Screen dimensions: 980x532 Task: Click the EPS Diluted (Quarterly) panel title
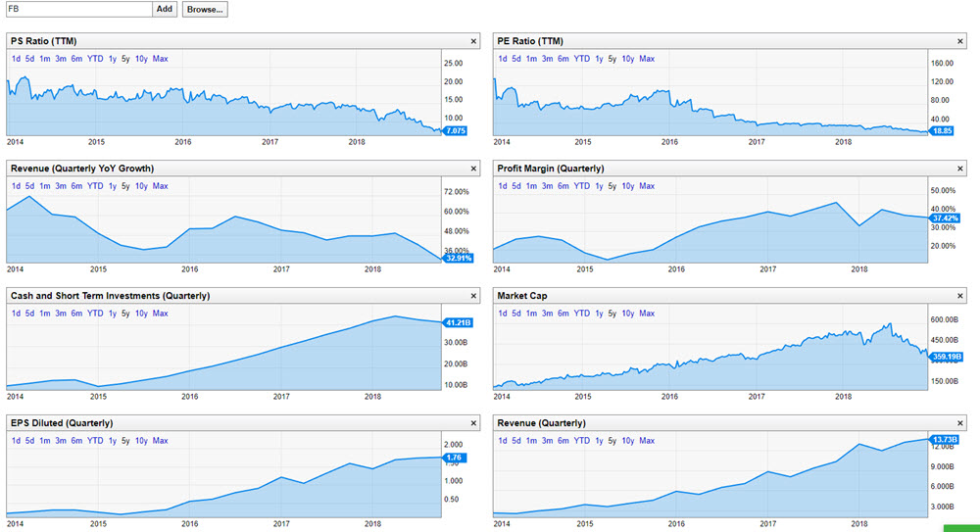(x=62, y=423)
